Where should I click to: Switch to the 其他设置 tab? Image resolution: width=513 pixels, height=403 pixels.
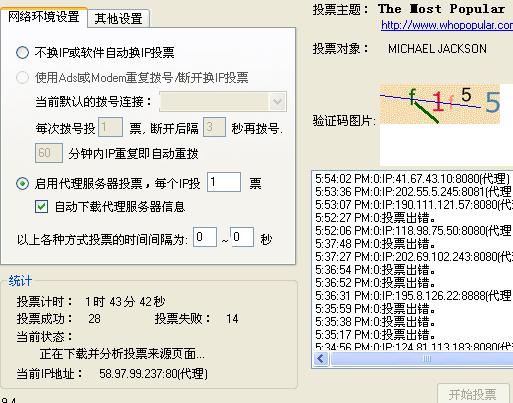pos(119,19)
